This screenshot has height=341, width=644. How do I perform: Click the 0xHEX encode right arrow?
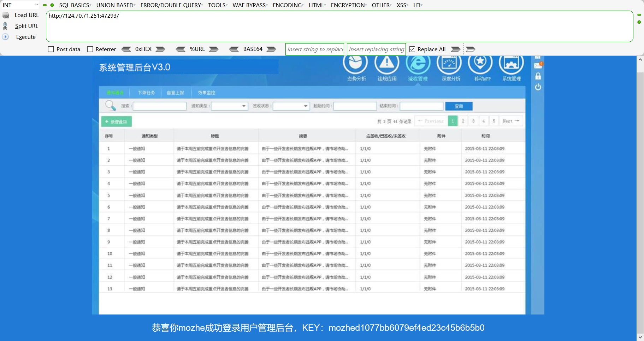pos(160,49)
